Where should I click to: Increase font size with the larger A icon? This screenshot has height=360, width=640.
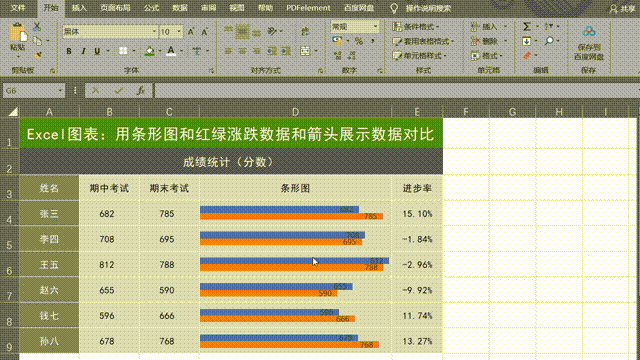(x=191, y=31)
